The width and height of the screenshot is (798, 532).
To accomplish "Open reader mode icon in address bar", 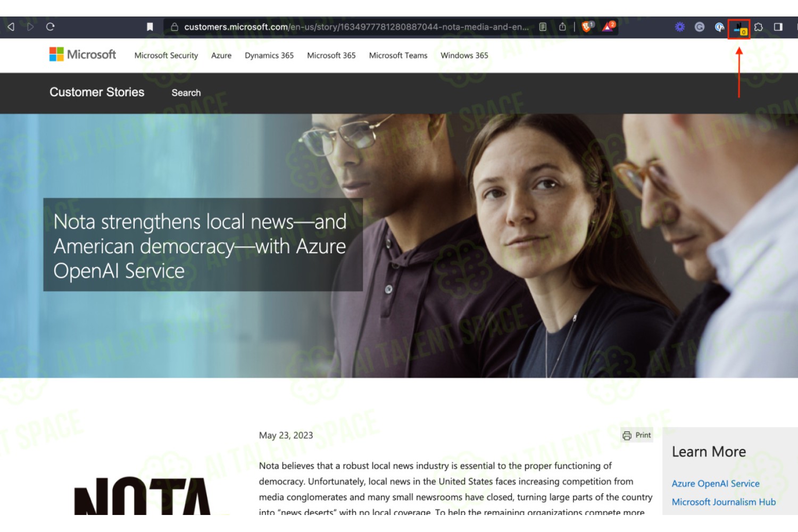I will pyautogui.click(x=543, y=27).
